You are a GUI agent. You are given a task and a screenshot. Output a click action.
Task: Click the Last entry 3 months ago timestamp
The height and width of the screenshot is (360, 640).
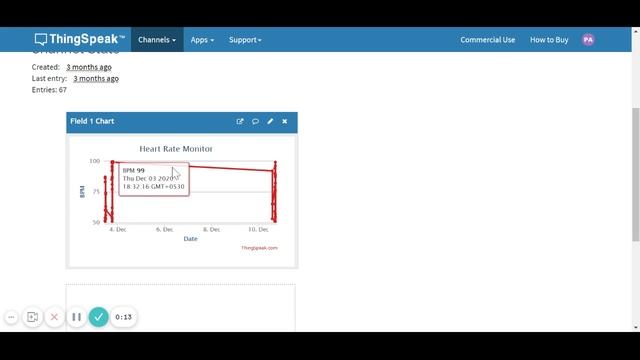(x=96, y=78)
